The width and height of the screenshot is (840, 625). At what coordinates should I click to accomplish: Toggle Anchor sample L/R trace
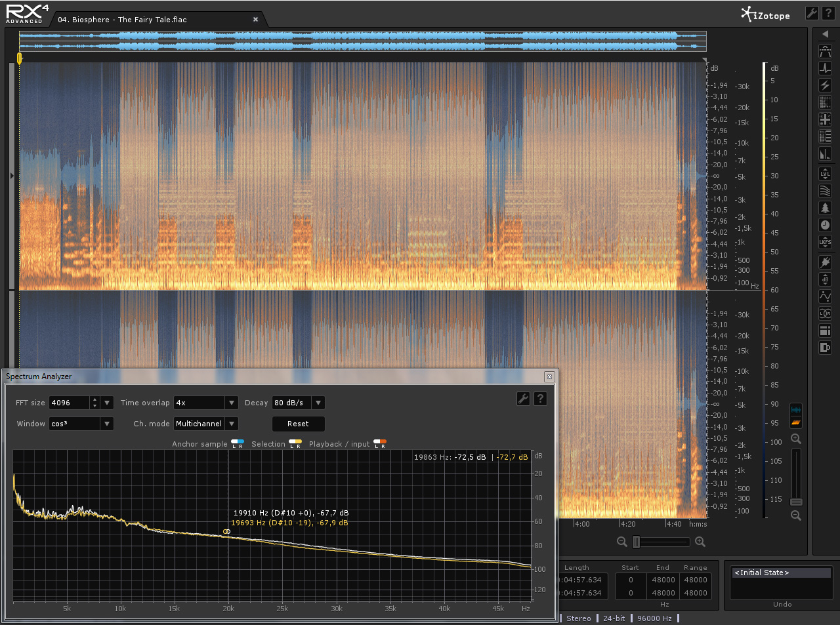(238, 443)
